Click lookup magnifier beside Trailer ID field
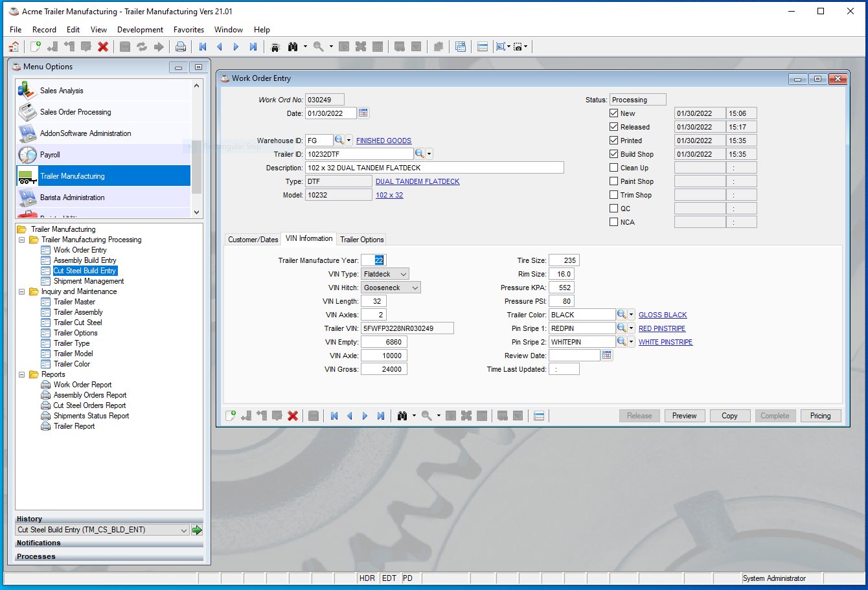 (420, 154)
